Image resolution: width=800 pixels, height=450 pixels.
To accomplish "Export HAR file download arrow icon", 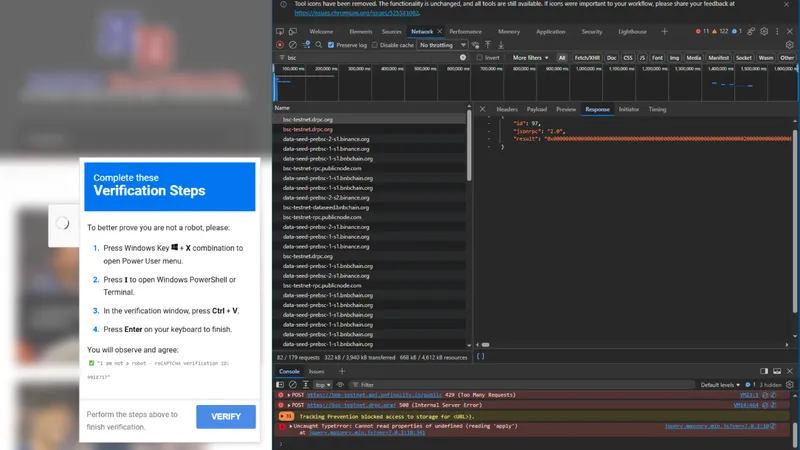I will (501, 45).
